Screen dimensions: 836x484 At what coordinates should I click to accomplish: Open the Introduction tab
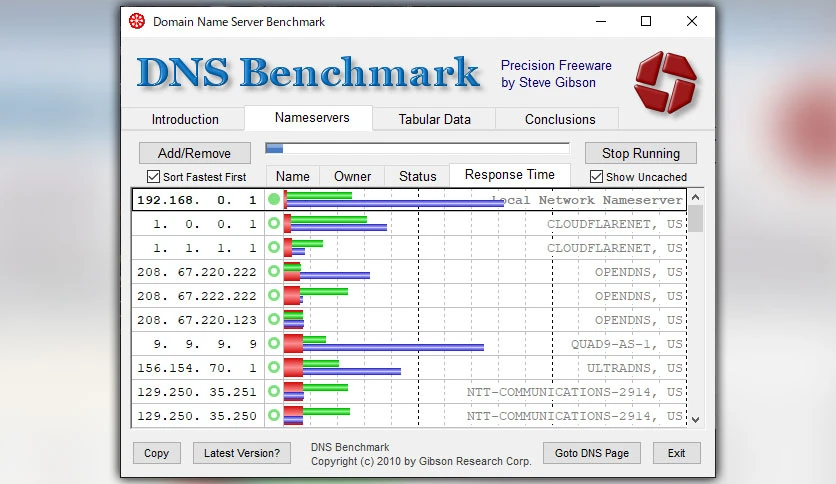coord(185,119)
